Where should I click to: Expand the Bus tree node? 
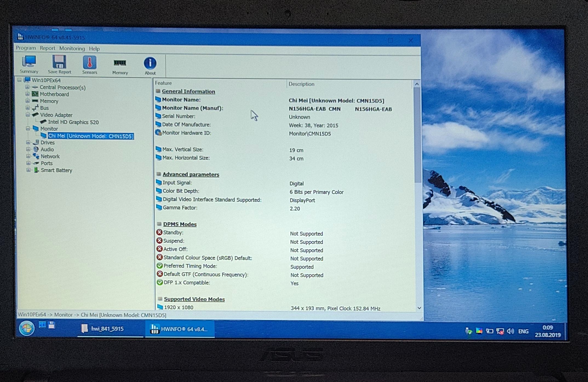click(27, 108)
